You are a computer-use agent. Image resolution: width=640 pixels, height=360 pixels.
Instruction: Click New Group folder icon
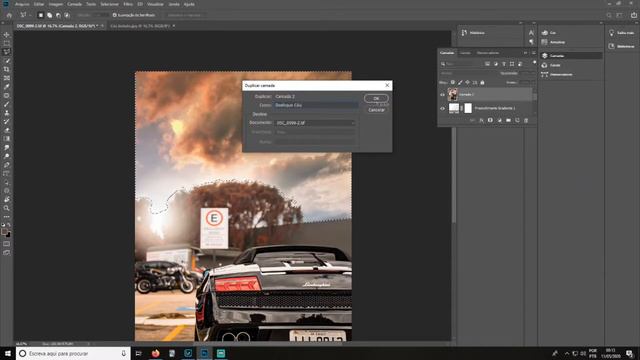pyautogui.click(x=508, y=120)
